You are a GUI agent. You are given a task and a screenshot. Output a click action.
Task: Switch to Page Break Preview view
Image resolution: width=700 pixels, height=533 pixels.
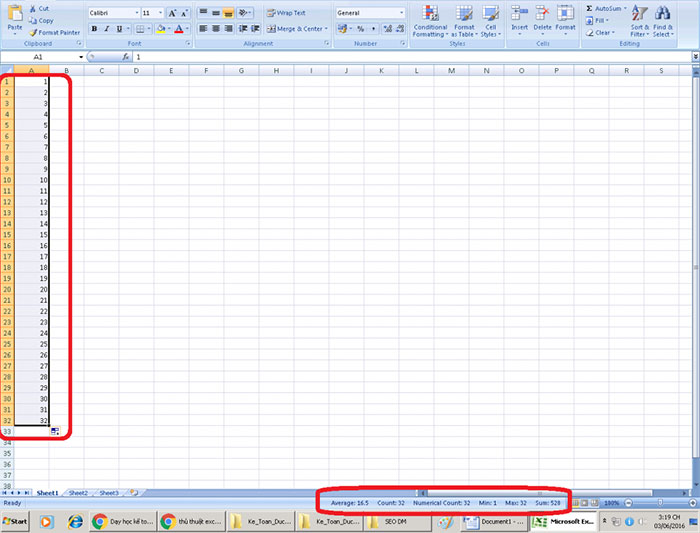(x=595, y=503)
